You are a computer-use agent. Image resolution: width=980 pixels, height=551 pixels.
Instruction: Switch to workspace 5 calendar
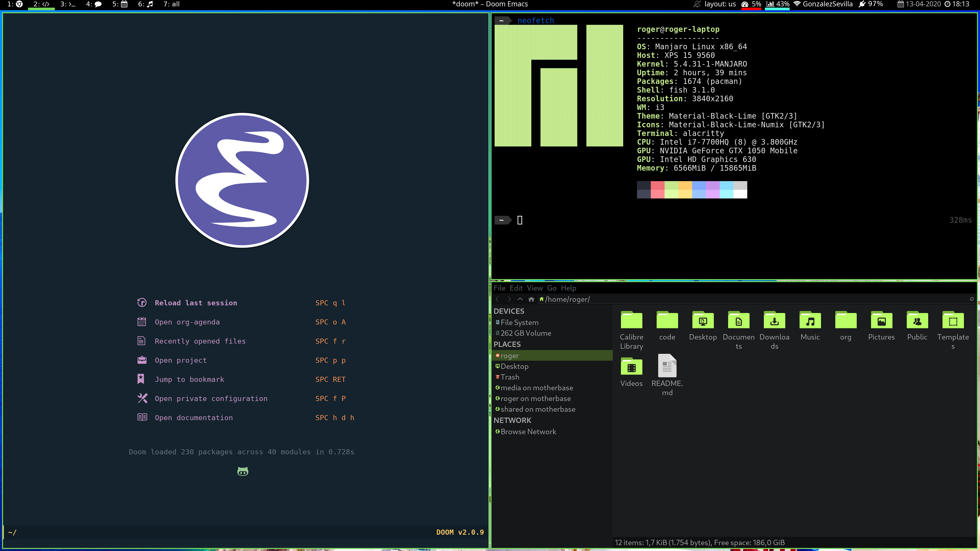point(120,4)
